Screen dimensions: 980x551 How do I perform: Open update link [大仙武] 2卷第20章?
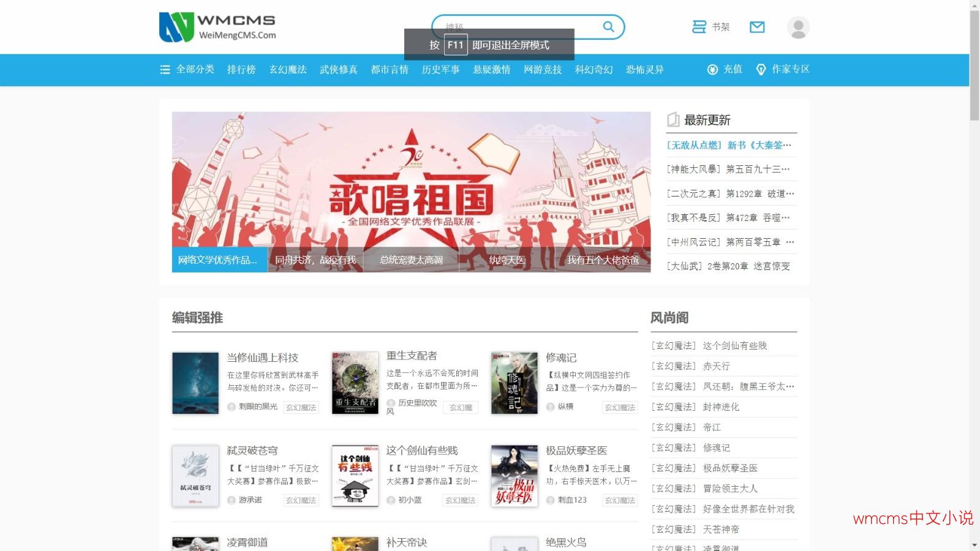click(728, 266)
